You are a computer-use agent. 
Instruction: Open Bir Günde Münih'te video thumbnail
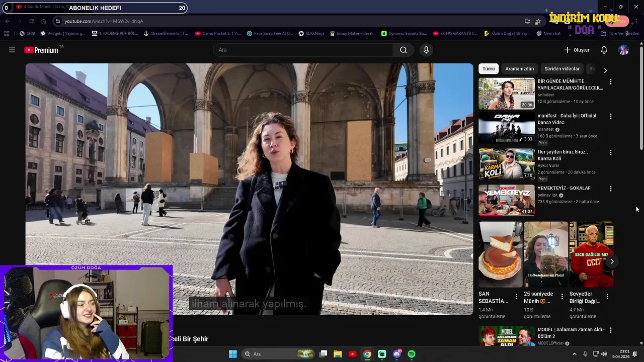click(x=507, y=94)
